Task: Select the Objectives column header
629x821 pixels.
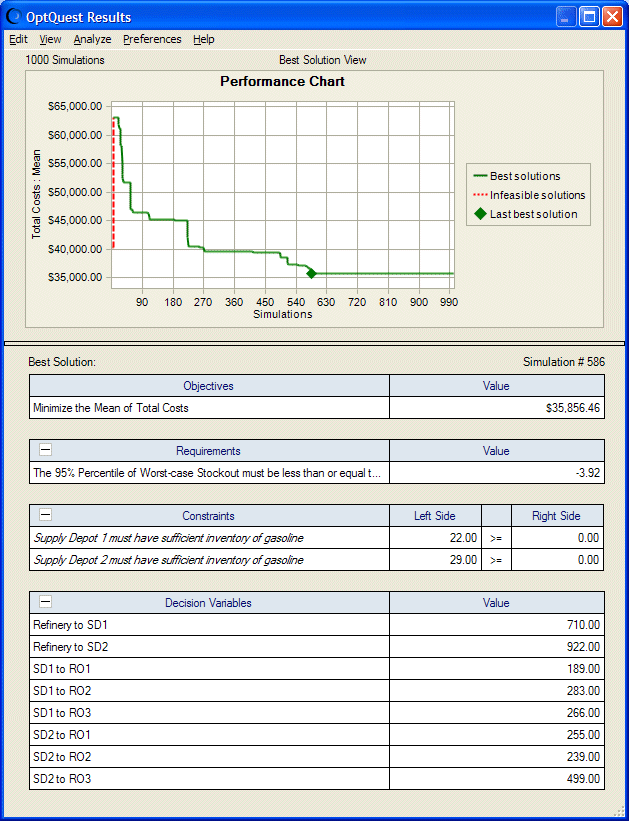Action: 209,386
